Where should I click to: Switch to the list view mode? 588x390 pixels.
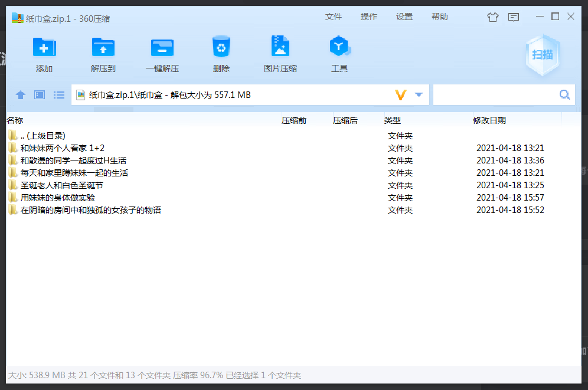click(59, 95)
